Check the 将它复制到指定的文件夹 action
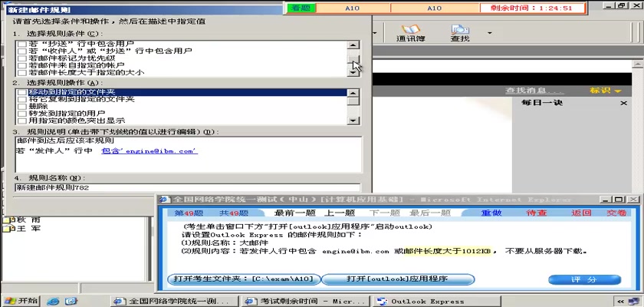This screenshot has height=307, width=644. (x=21, y=100)
